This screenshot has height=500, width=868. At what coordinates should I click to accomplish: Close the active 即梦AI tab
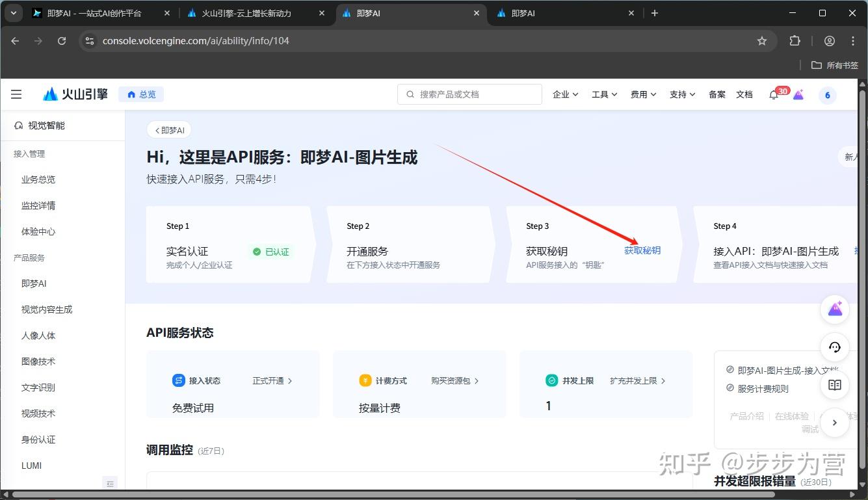477,13
